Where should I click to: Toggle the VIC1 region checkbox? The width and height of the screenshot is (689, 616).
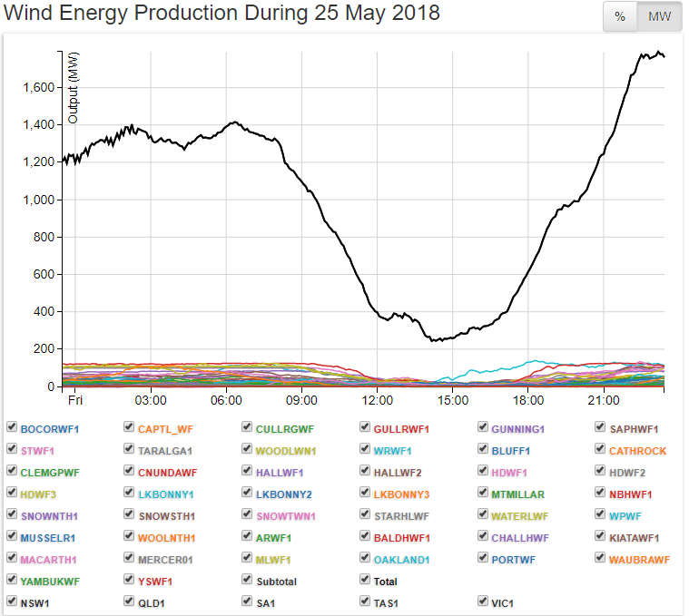pos(483,601)
